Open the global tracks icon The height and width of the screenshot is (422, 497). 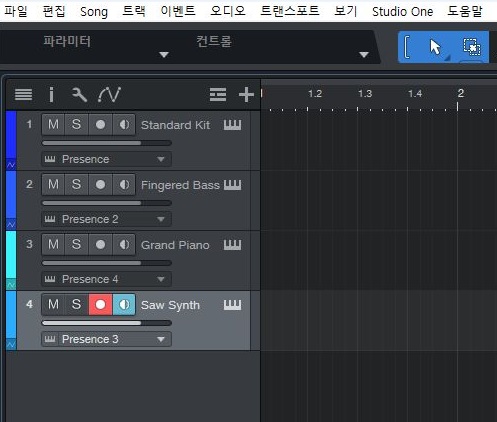click(x=218, y=95)
